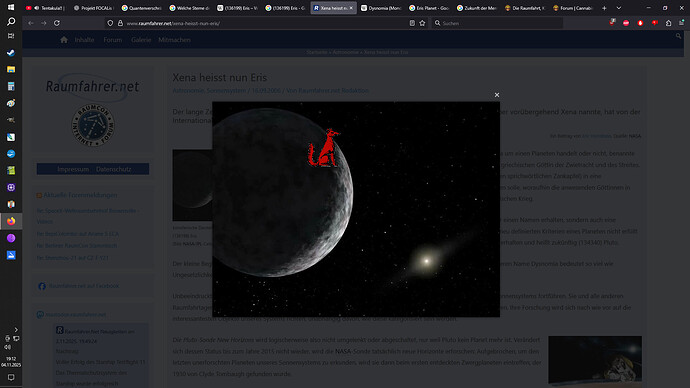Open the Ariane 5 ECA forum post
This screenshot has width=690, height=388.
tap(77, 234)
